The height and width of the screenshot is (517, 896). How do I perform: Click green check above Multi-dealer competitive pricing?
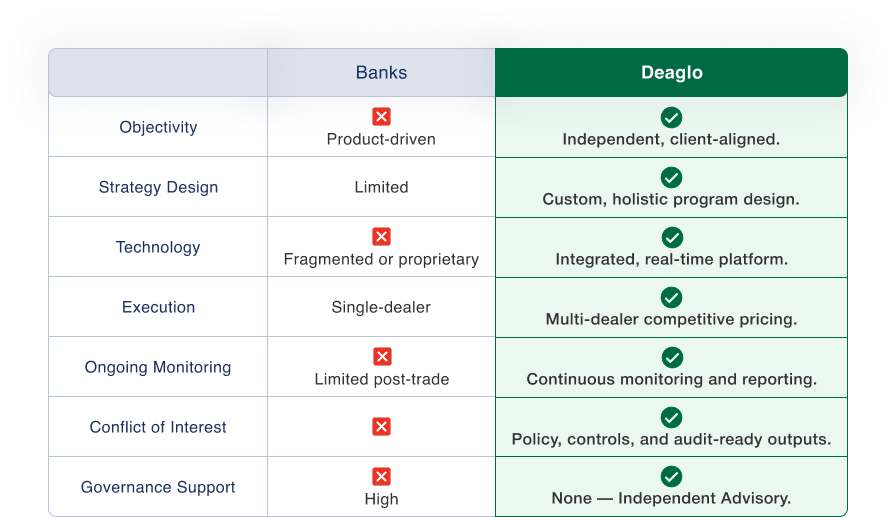click(x=671, y=297)
